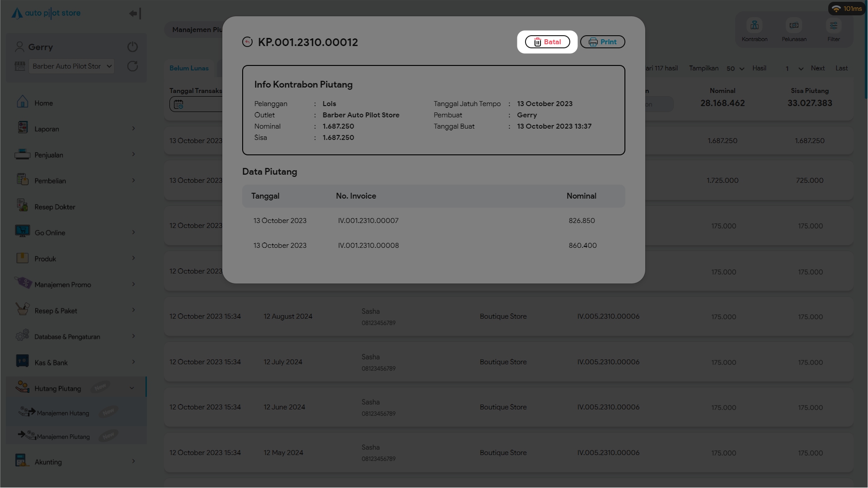Go to Home in the sidebar

point(43,103)
